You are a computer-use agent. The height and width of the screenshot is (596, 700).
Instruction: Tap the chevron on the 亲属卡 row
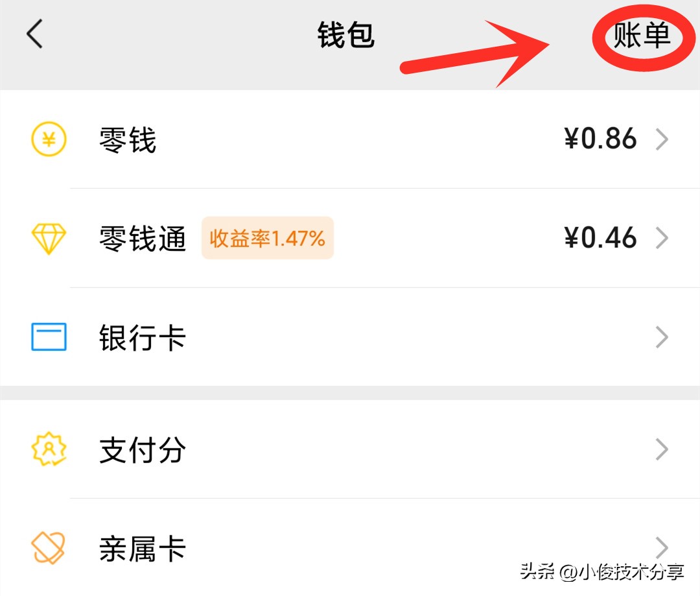tap(662, 548)
